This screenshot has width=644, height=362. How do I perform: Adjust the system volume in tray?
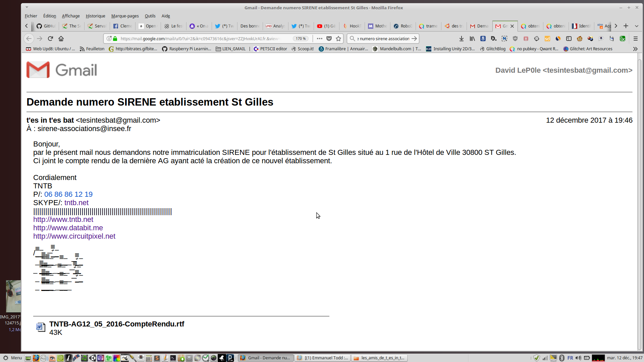(578, 358)
